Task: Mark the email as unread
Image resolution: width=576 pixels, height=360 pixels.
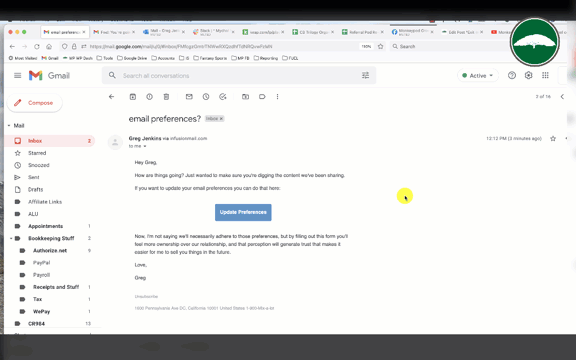Action: [189, 97]
